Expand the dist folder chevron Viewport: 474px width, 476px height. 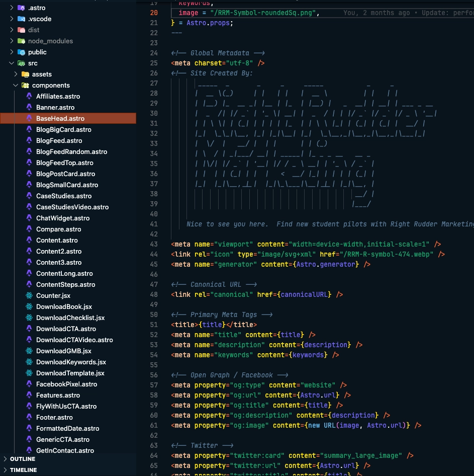[x=12, y=30]
